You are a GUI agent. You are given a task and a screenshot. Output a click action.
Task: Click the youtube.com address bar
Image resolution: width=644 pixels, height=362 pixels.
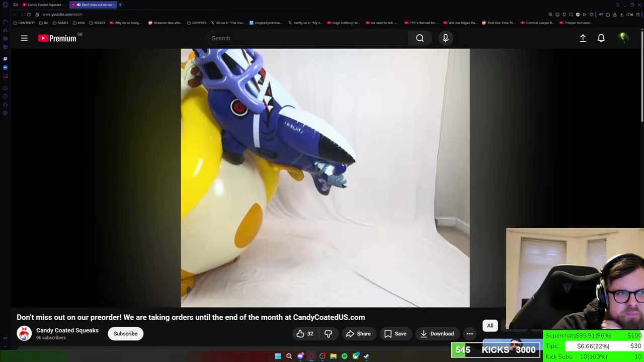pyautogui.click(x=62, y=15)
